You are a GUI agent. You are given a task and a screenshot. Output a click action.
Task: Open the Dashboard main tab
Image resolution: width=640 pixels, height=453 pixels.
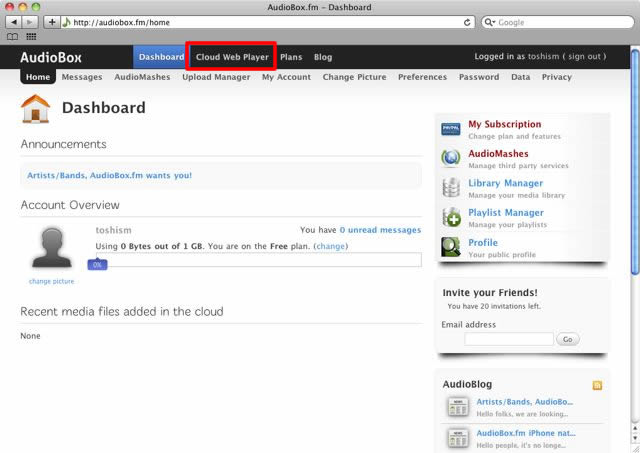tap(161, 57)
